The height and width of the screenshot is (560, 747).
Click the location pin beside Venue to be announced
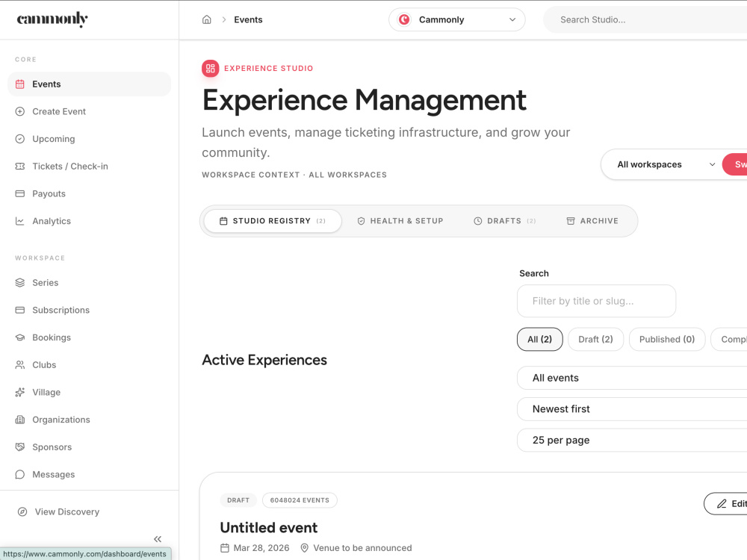coord(305,548)
